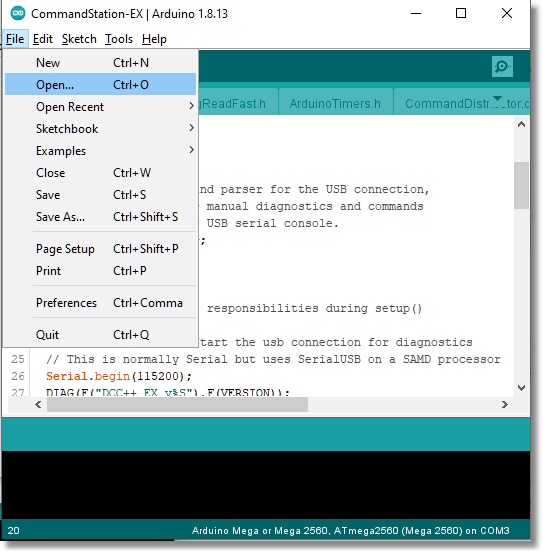Click the Serial.begin(115200); code line
543x553 pixels.
click(x=119, y=376)
